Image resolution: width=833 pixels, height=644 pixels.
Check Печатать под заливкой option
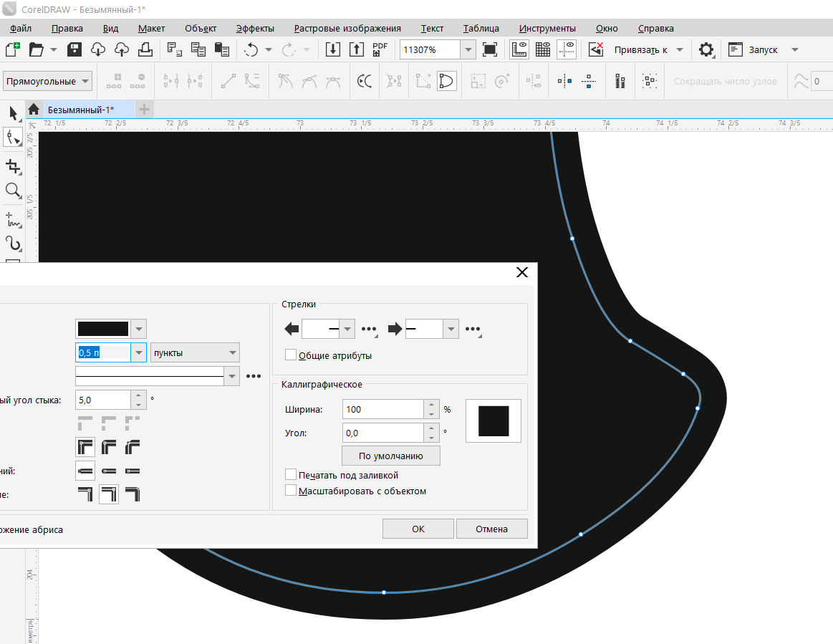click(x=291, y=475)
